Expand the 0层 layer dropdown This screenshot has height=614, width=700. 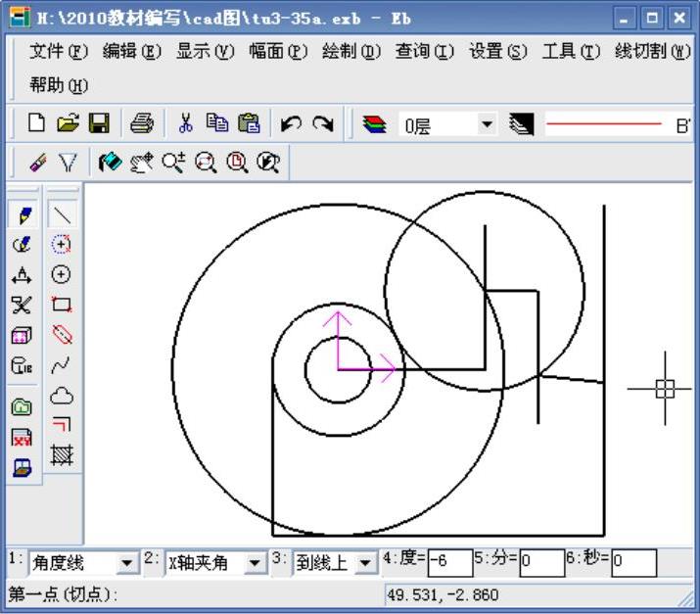tap(487, 124)
